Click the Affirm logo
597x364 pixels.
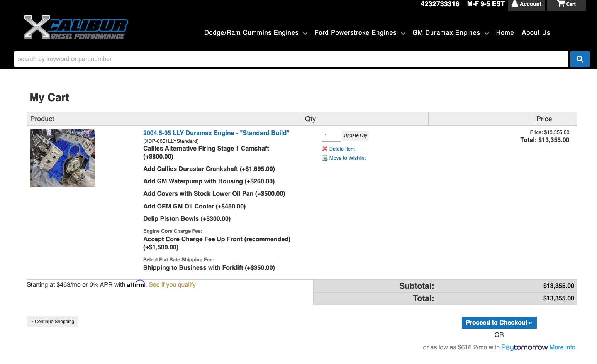point(136,284)
